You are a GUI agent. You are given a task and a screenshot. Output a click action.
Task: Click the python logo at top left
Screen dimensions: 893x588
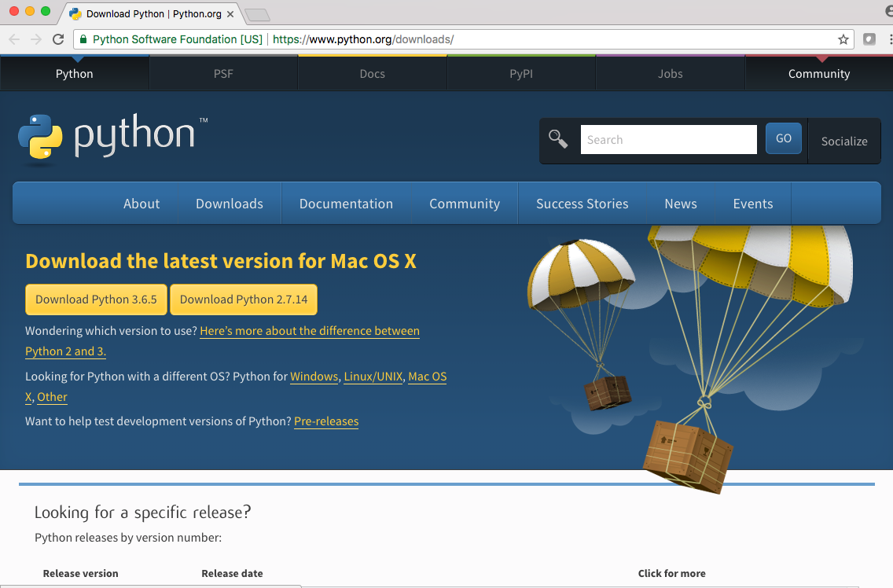112,138
